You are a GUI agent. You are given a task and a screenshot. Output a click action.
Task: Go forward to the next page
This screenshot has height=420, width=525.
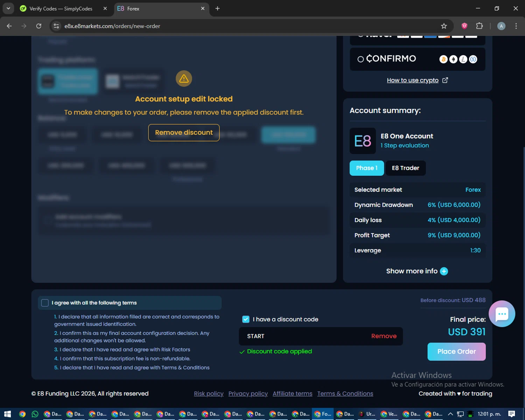(x=24, y=26)
